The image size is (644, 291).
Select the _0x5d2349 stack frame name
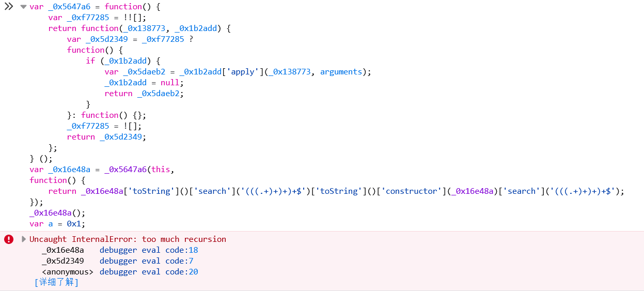click(62, 261)
